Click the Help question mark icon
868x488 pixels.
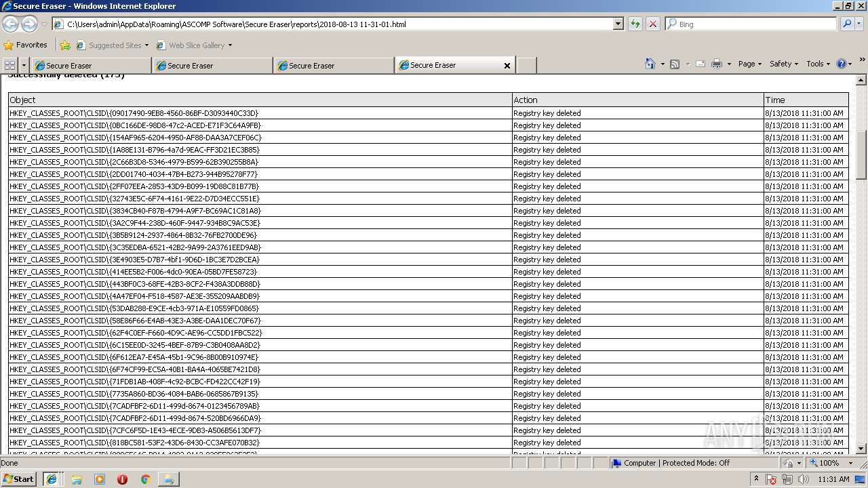[x=841, y=64]
